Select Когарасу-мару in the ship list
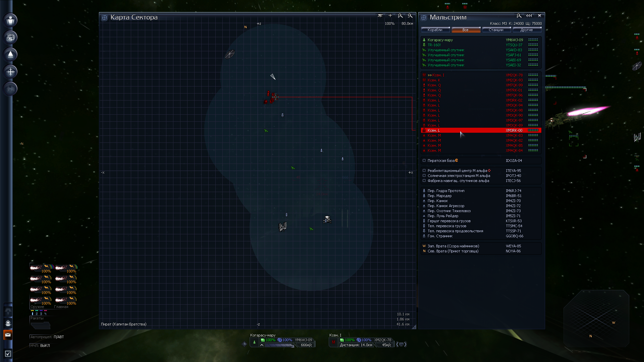Viewport: 644px width, 362px height. tap(481, 40)
